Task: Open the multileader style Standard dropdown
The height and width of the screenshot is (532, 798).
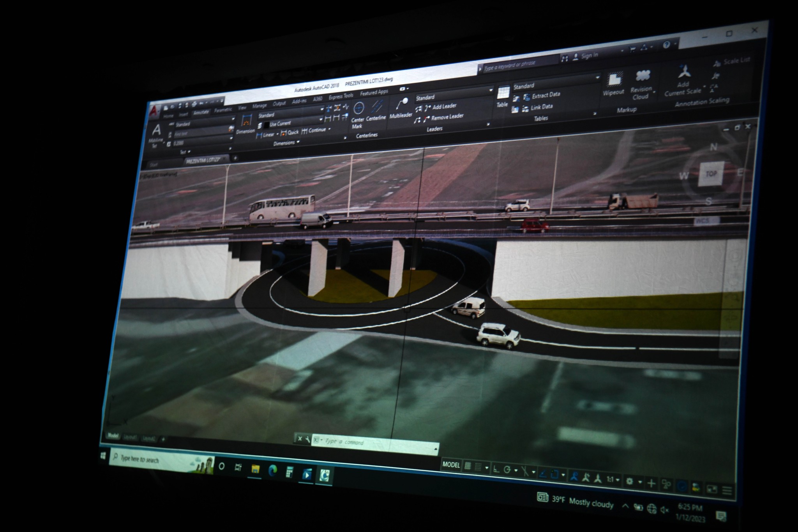Action: click(454, 95)
